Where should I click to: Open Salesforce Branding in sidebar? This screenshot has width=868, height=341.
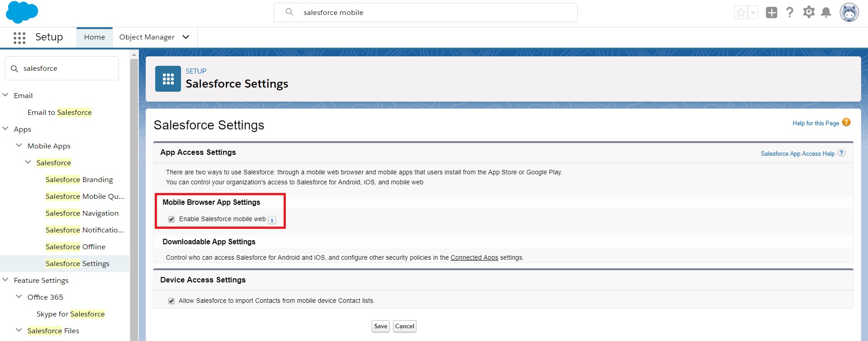coord(79,179)
